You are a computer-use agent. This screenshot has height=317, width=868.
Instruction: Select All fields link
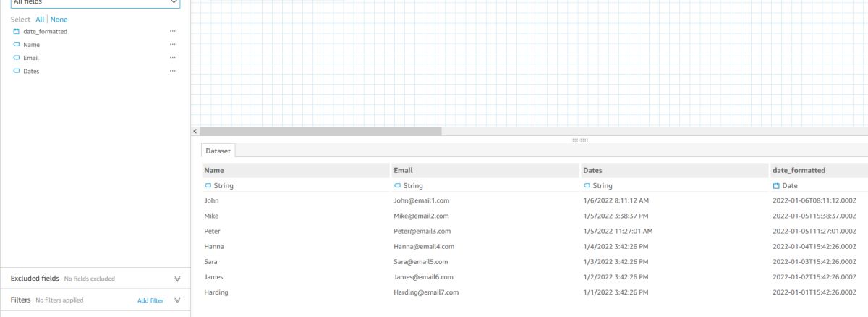tap(40, 20)
